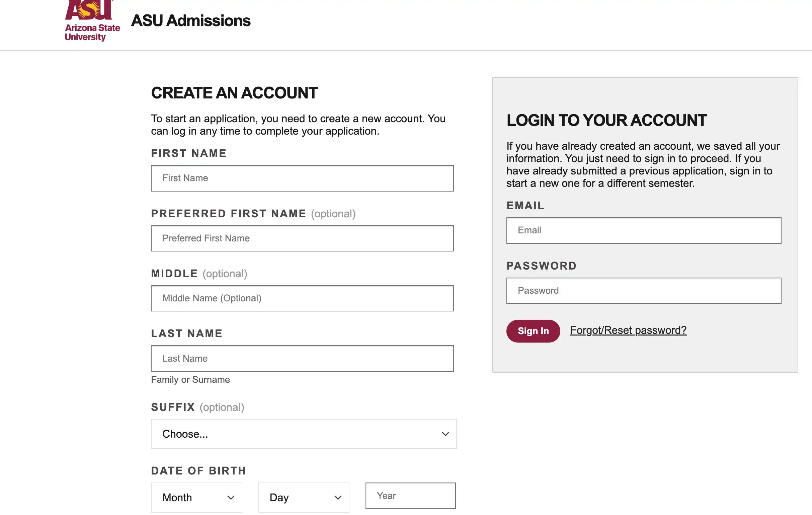This screenshot has width=812, height=515.
Task: Click the First Name input field
Action: (302, 178)
